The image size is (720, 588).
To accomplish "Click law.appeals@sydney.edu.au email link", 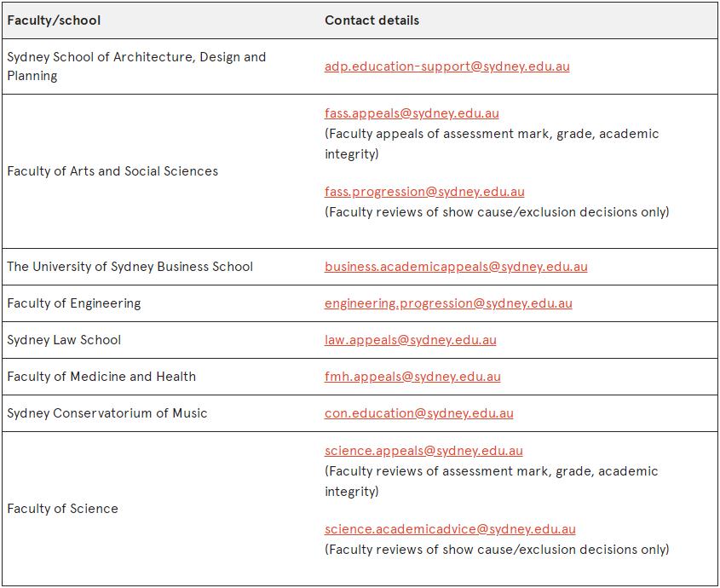I will [x=411, y=340].
